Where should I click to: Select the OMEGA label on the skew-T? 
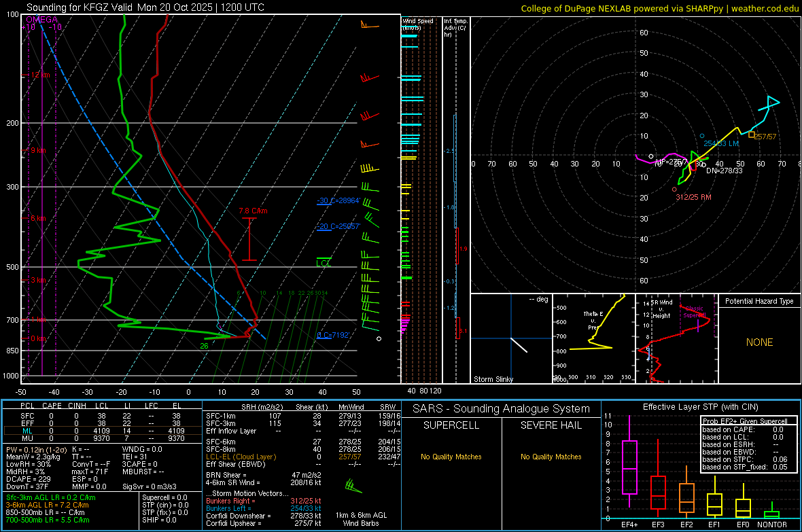point(42,20)
